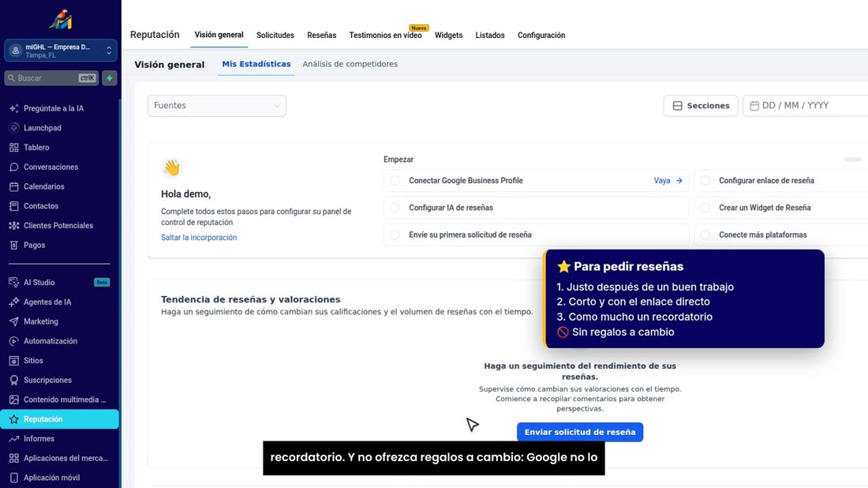Image resolution: width=868 pixels, height=488 pixels.
Task: Toggle the Configurar enlace de reseña circle
Action: pos(705,181)
